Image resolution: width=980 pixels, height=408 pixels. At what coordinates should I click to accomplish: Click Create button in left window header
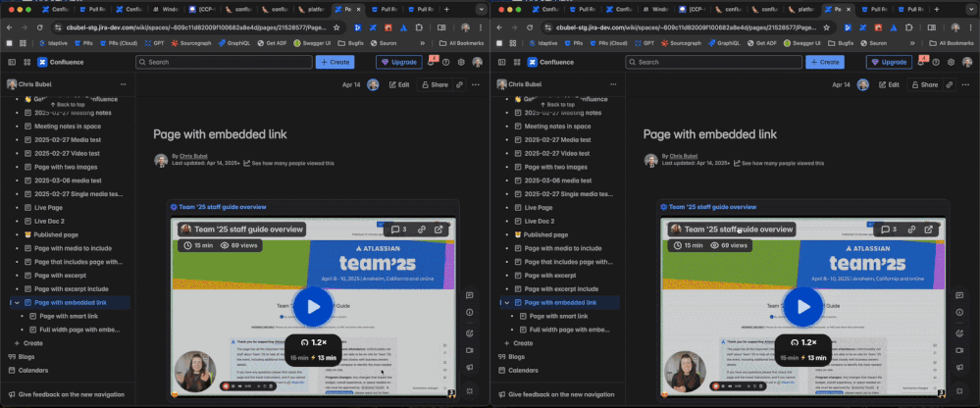pyautogui.click(x=335, y=62)
